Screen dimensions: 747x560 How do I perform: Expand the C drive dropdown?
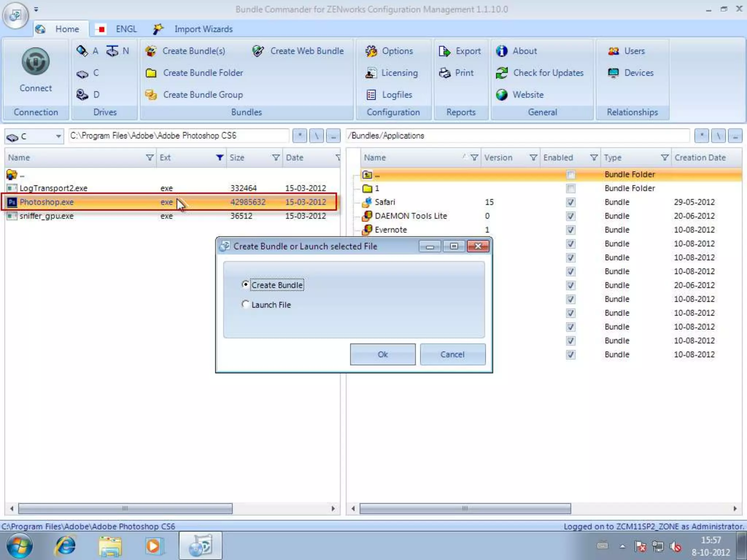(58, 136)
